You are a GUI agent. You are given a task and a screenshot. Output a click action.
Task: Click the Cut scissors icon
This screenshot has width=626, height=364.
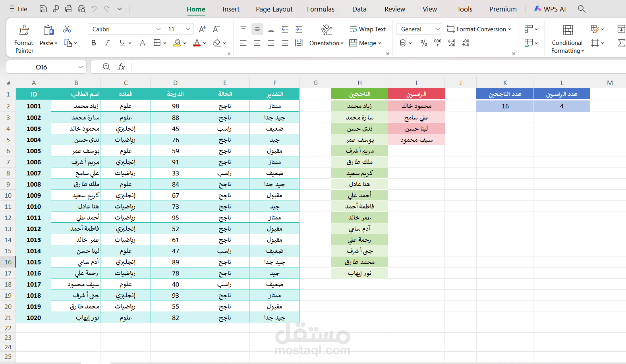[67, 29]
